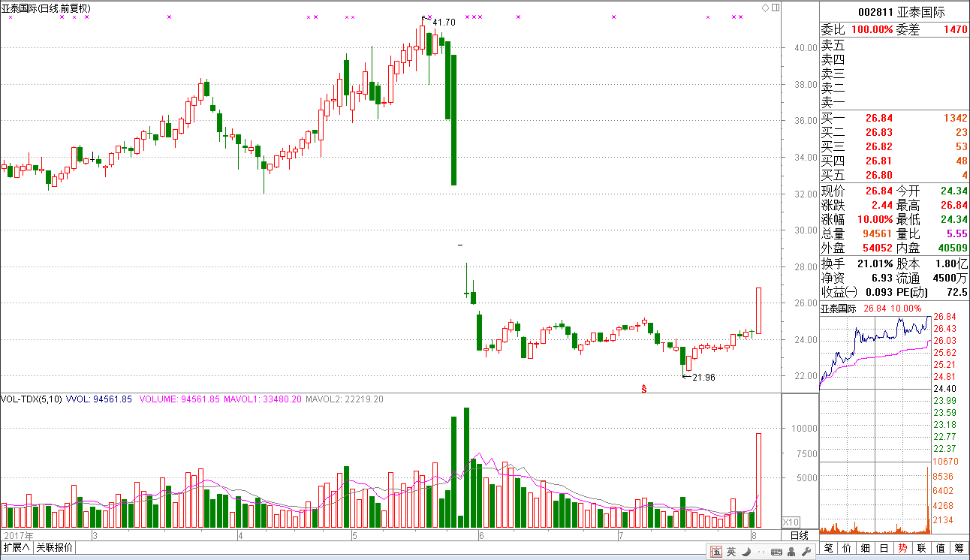This screenshot has width=970, height=560.
Task: Click the 买五 price 26.80
Action: pos(878,175)
